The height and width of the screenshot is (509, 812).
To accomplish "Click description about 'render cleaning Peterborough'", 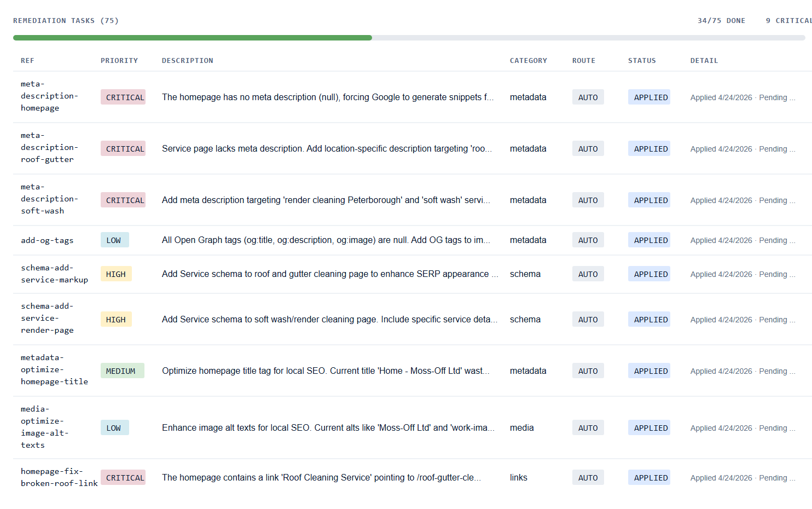I will click(x=326, y=200).
